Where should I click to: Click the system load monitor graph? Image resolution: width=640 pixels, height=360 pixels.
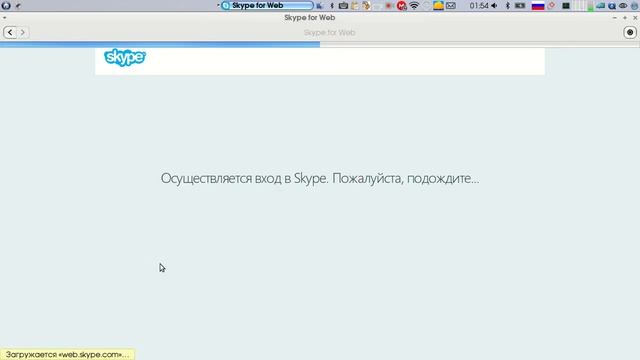coord(584,6)
